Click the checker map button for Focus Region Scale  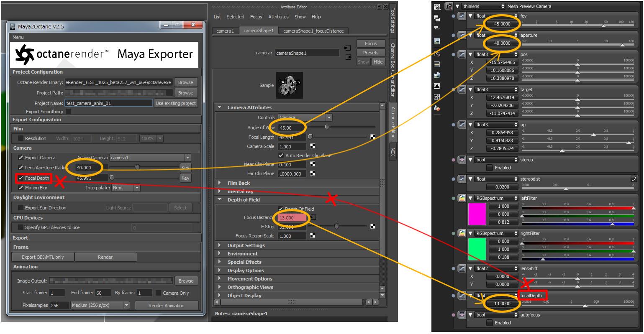point(313,236)
